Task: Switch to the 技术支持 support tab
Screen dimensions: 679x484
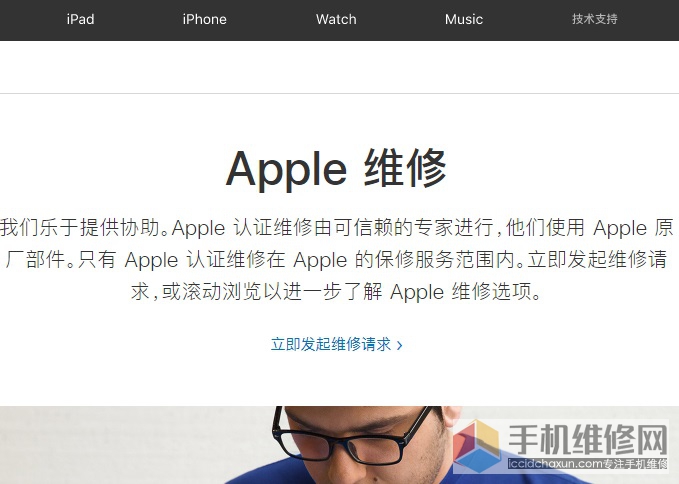Action: pos(595,19)
